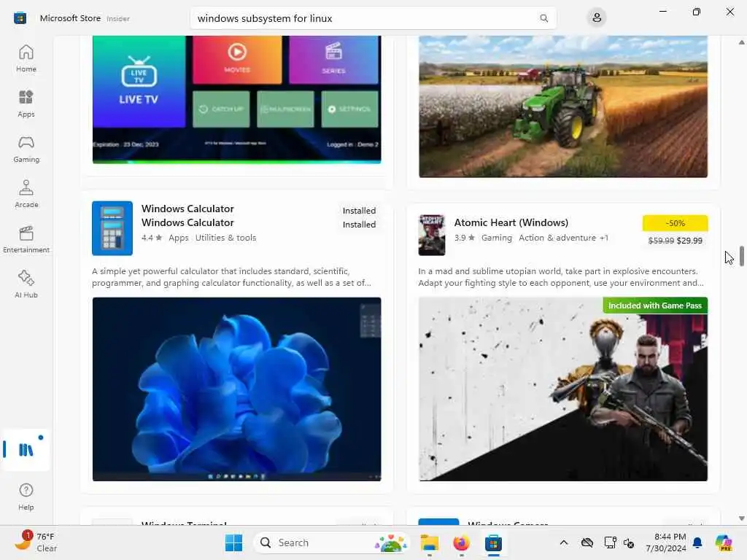Open the Live TV app screenshot

237,99
